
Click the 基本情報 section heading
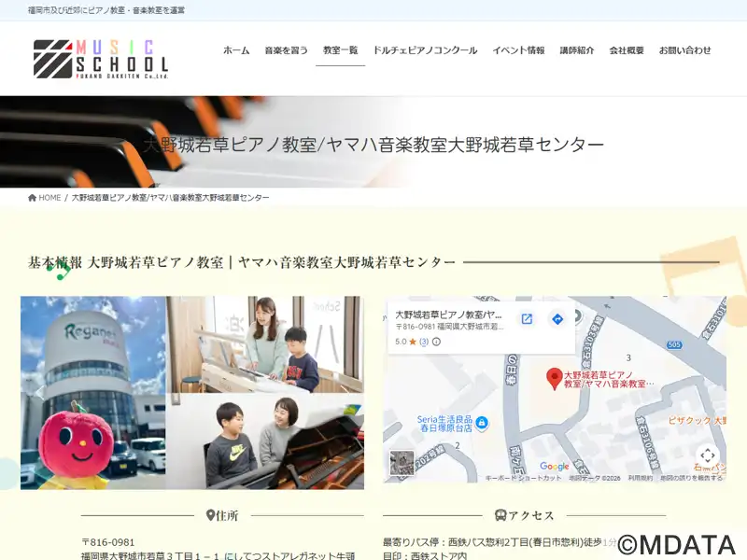tap(242, 262)
